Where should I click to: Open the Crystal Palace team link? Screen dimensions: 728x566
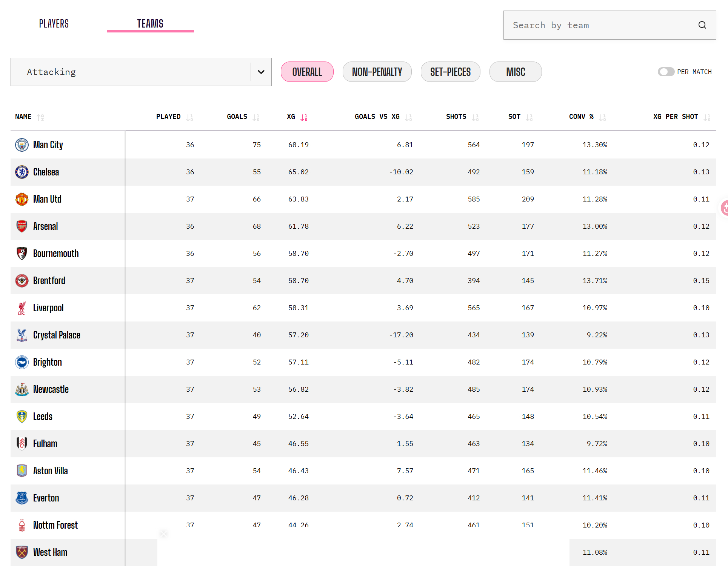click(x=57, y=335)
